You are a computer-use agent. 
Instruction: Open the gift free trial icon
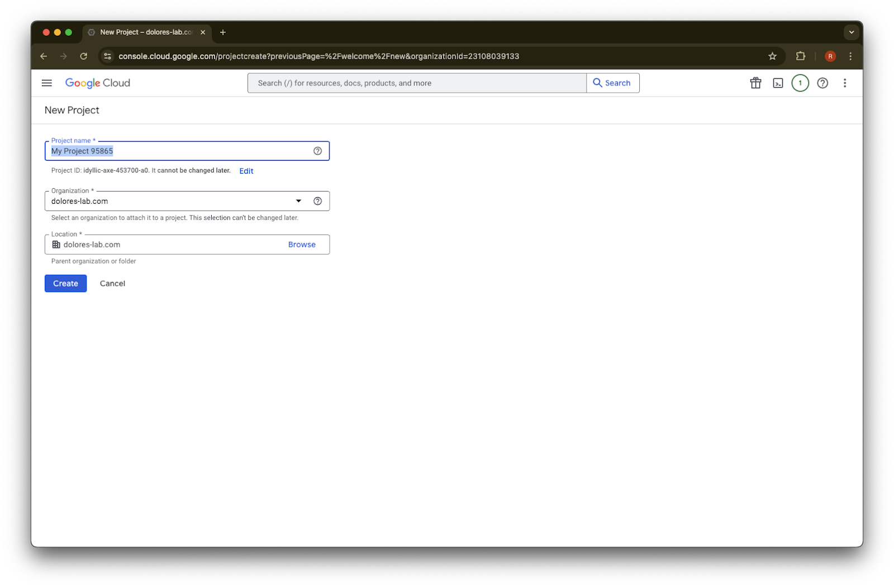click(755, 83)
